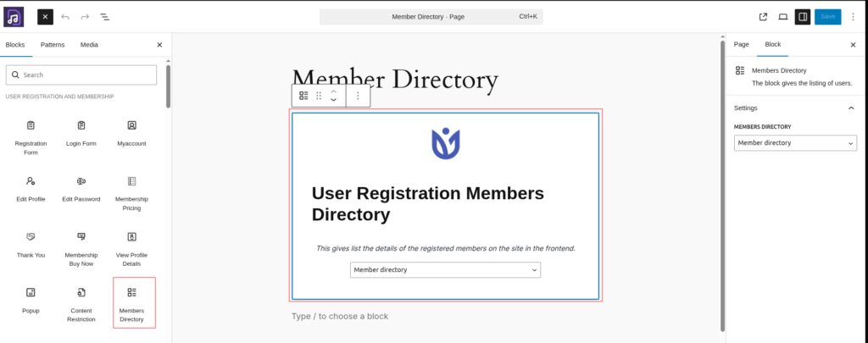Click the 'Type / to choose a block' placeholder

[x=340, y=317]
